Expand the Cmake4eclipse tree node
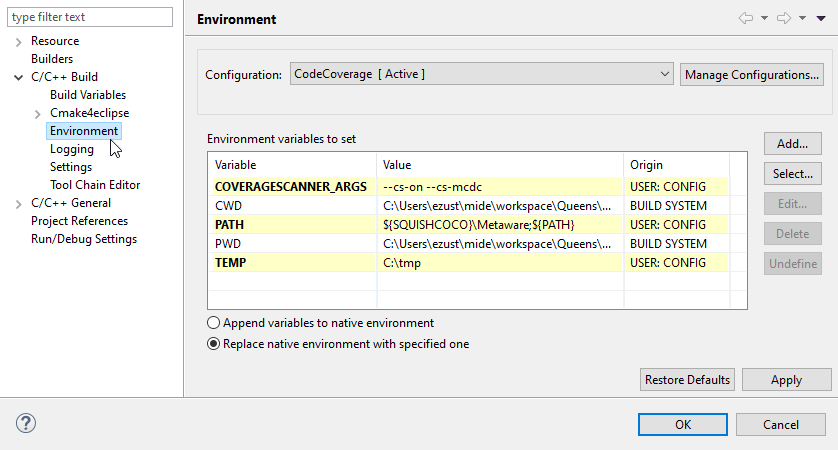838x450 pixels. pos(38,114)
